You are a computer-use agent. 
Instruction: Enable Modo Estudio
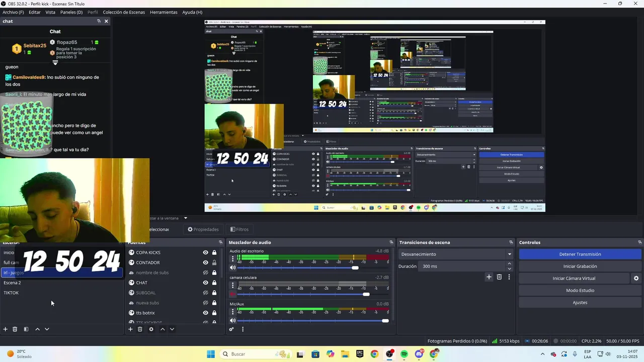click(580, 291)
